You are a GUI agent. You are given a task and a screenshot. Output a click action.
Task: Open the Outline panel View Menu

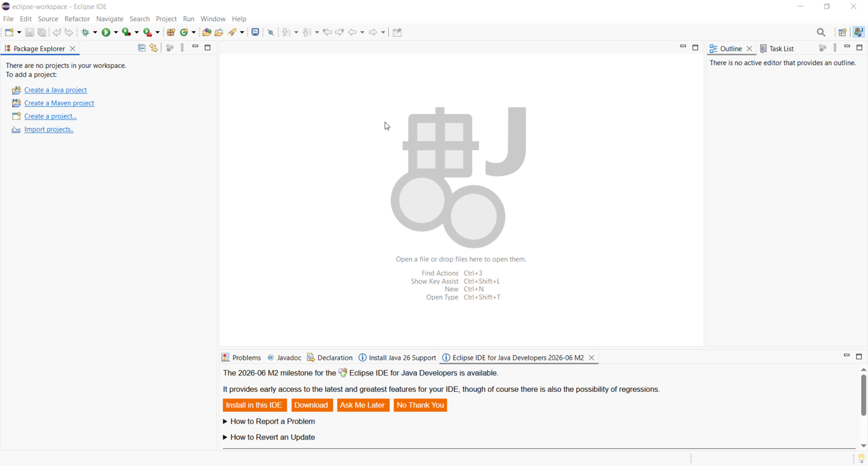pos(835,48)
